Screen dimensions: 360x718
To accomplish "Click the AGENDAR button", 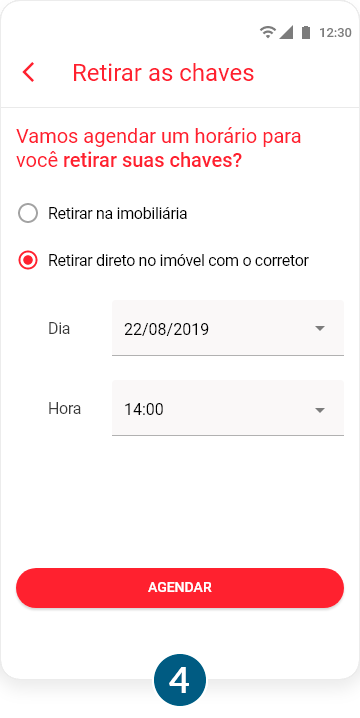I will pos(180,588).
